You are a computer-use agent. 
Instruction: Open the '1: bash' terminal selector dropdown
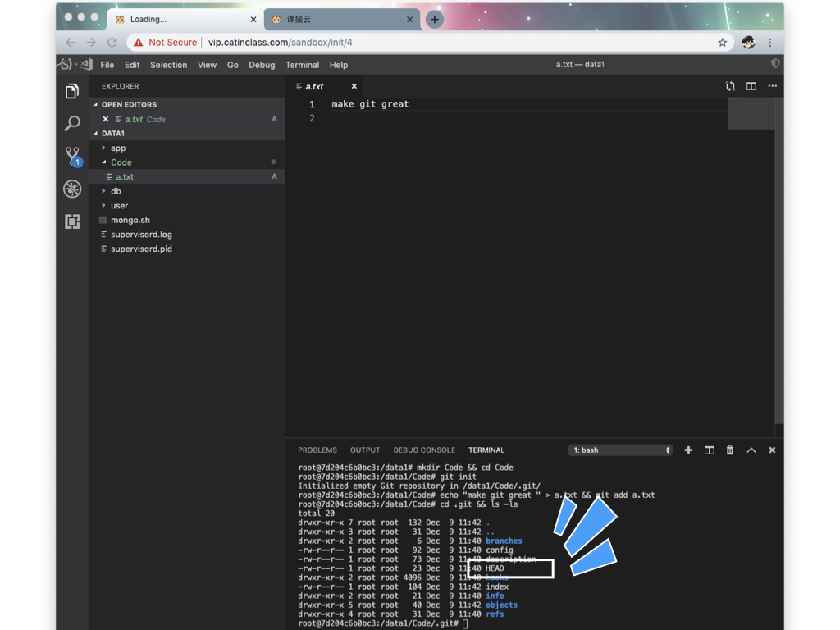621,450
